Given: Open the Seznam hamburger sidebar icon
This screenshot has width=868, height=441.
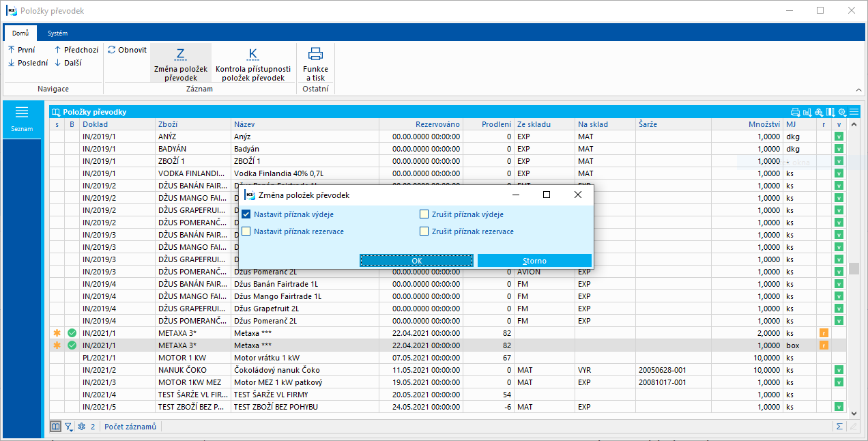Looking at the screenshot, I should point(21,113).
